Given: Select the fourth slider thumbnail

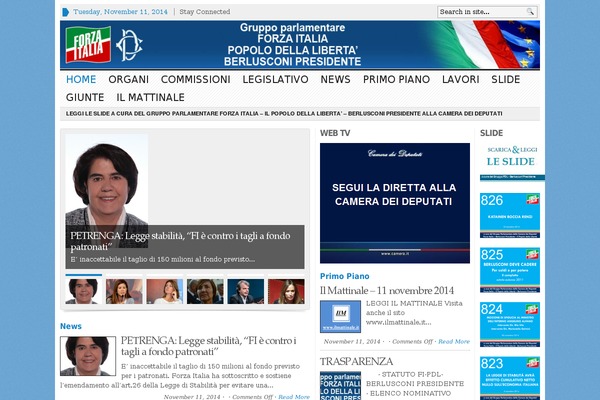Looking at the screenshot, I should coord(205,291).
